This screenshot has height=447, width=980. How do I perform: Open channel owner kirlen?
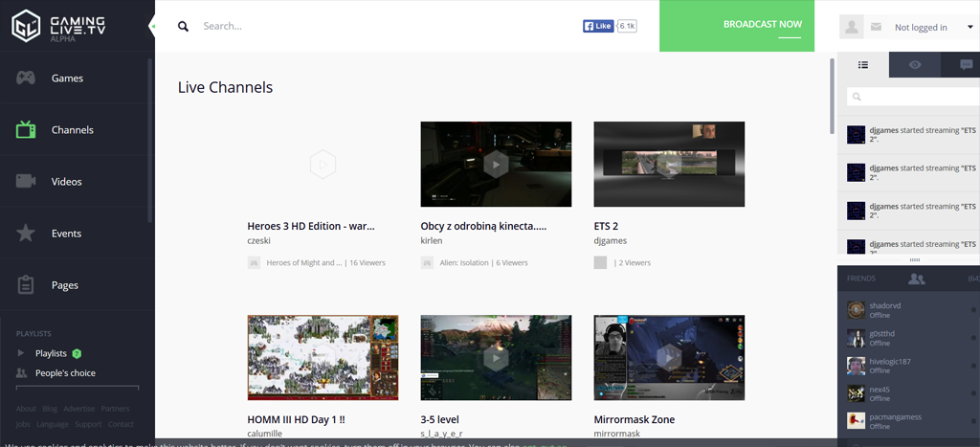431,240
